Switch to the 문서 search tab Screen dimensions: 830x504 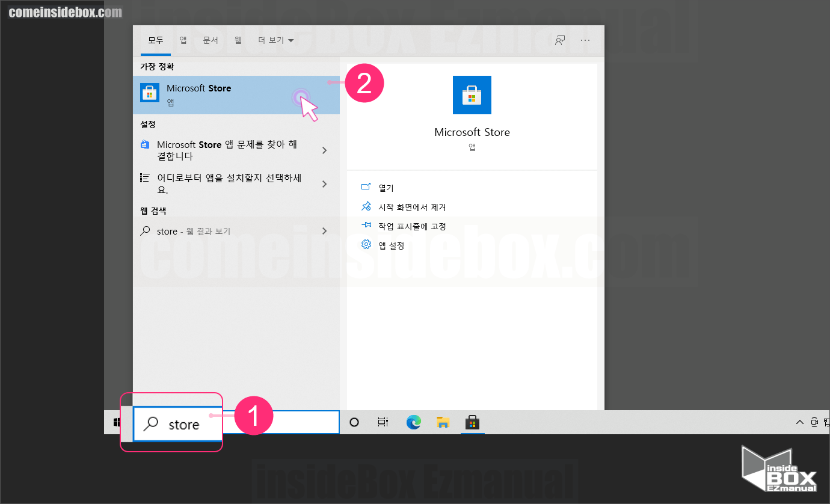(x=211, y=40)
